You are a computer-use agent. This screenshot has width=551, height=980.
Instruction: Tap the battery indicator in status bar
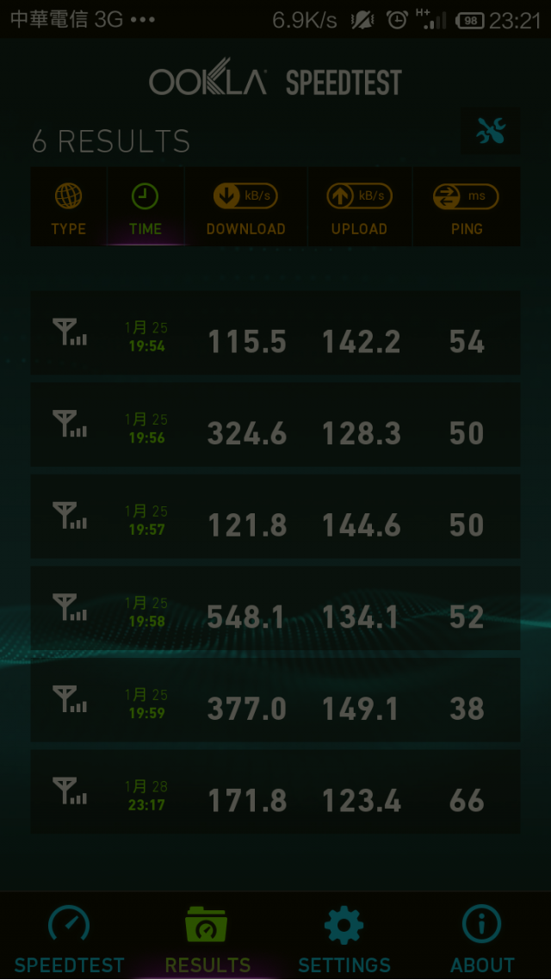[470, 22]
